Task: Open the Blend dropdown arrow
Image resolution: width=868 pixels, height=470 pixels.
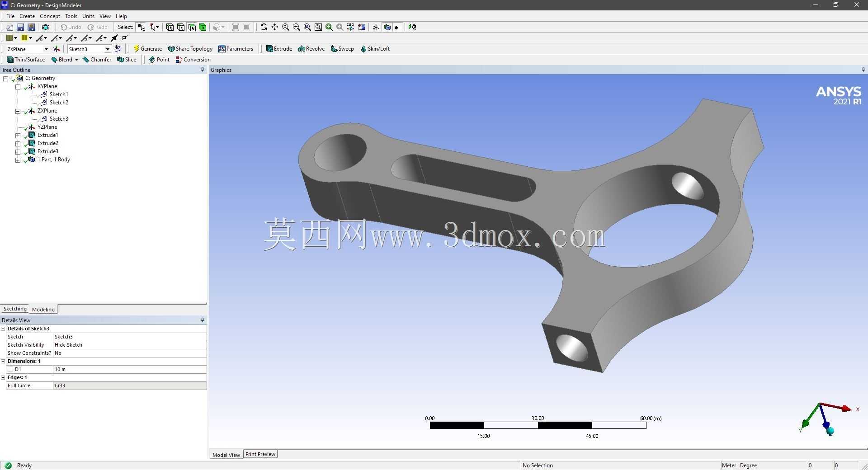Action: [x=76, y=60]
